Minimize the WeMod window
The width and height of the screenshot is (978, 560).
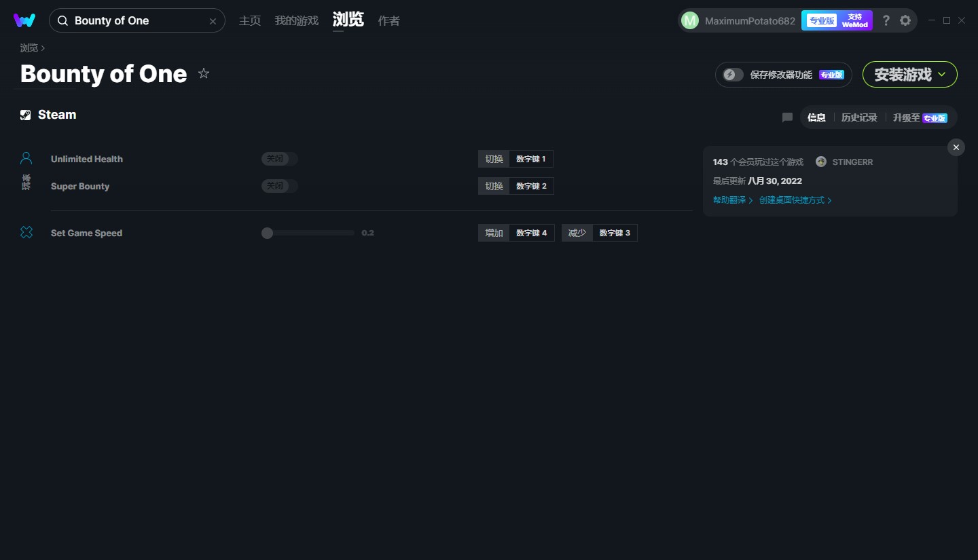[x=932, y=20]
